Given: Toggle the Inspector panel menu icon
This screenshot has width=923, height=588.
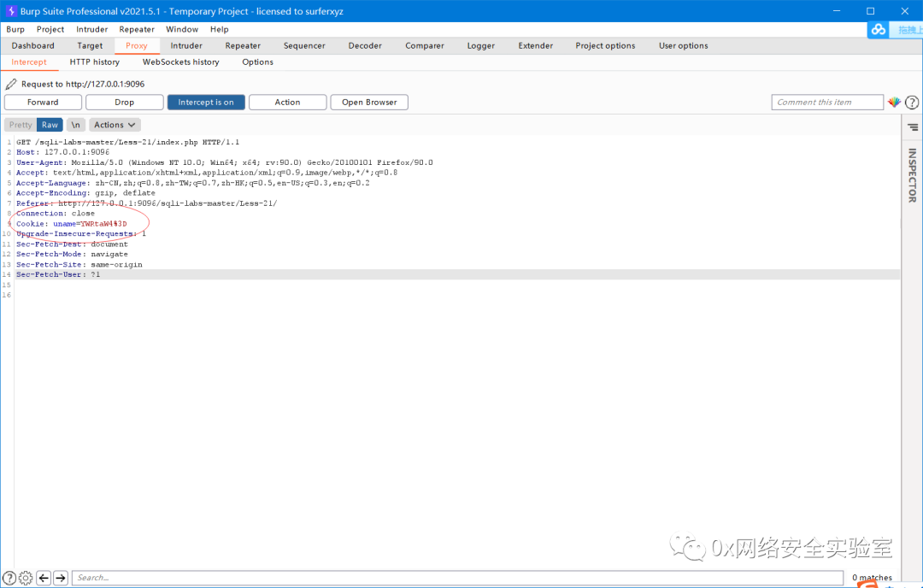Looking at the screenshot, I should (x=913, y=127).
